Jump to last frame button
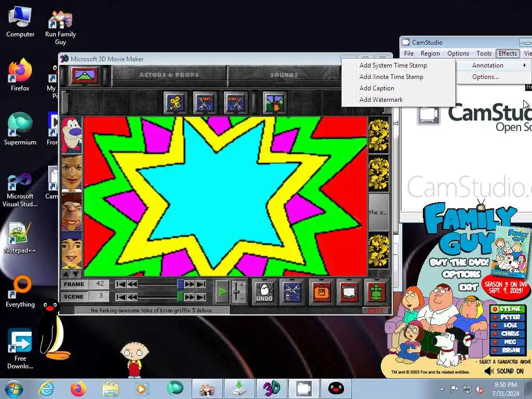The height and width of the screenshot is (399, 532). [x=201, y=284]
